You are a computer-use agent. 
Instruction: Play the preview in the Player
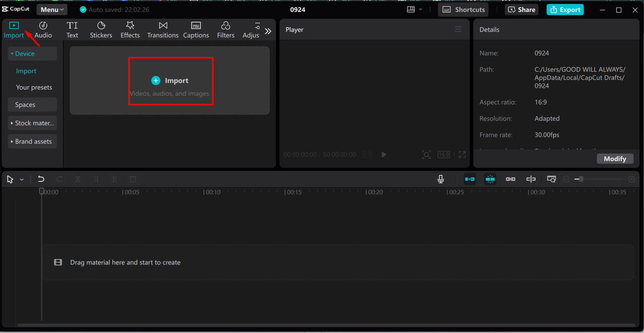pyautogui.click(x=384, y=155)
